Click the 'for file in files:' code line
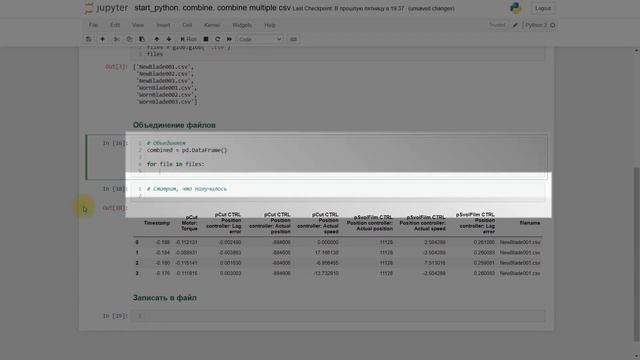This screenshot has height=360, width=640. point(176,164)
